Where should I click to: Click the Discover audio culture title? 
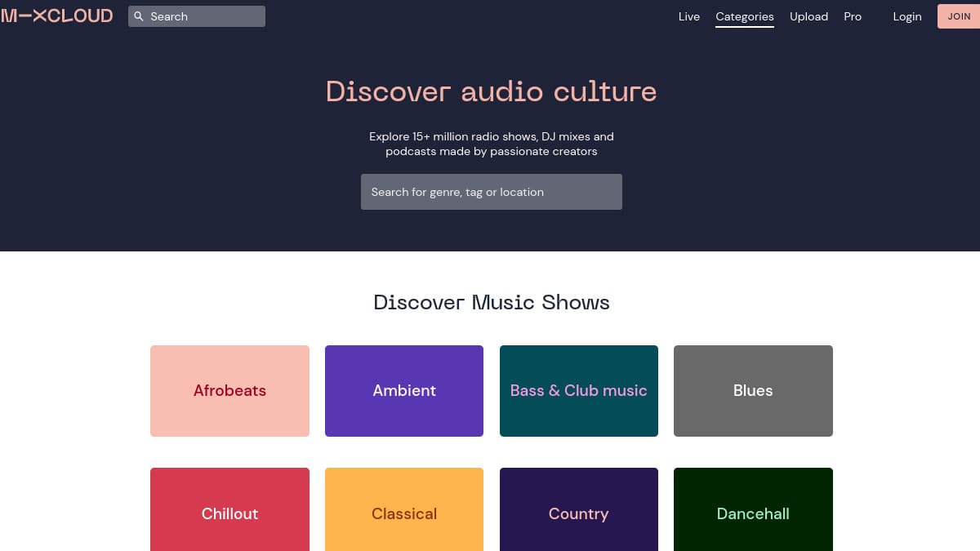(x=491, y=91)
